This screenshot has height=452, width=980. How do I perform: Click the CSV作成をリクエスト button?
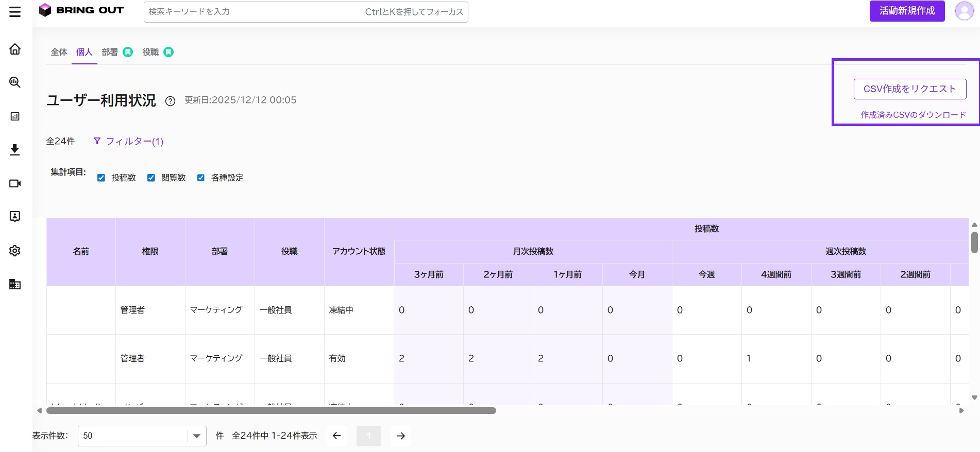[910, 89]
